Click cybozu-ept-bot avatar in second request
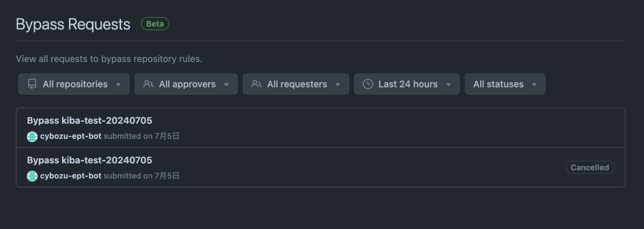Viewport: 644px width, 229px height. point(32,176)
